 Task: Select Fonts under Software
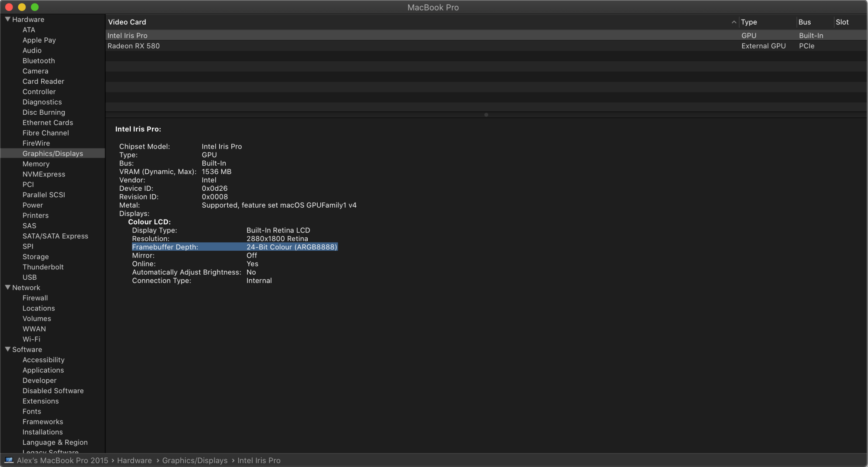[x=32, y=411]
